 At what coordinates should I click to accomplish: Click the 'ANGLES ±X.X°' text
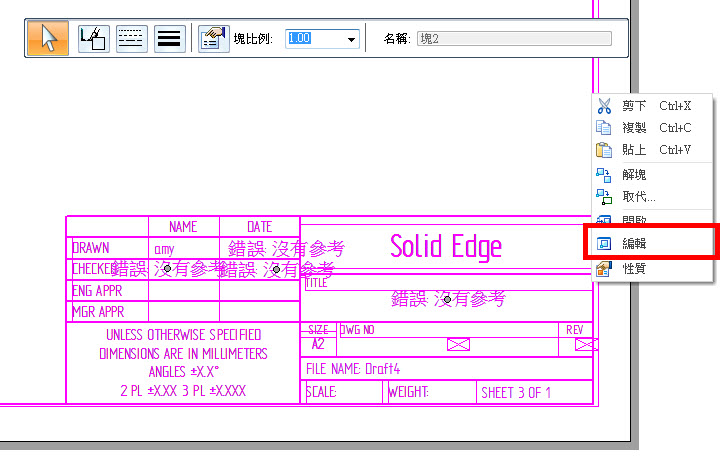click(x=184, y=372)
